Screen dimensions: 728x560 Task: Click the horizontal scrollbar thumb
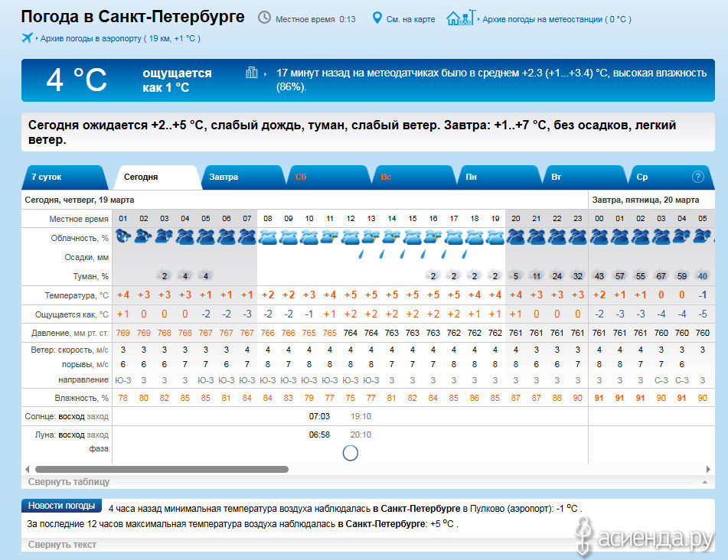point(162,469)
